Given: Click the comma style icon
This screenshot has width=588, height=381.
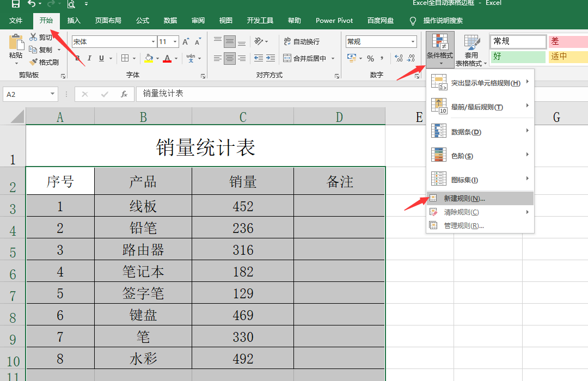Looking at the screenshot, I should (382, 58).
